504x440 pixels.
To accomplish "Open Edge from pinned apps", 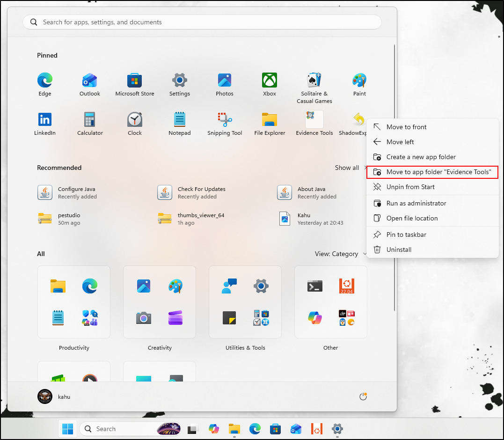I will 44,84.
